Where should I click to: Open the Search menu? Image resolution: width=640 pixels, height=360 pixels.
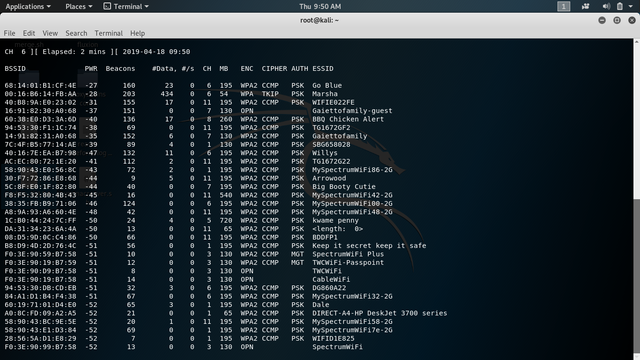click(x=76, y=33)
